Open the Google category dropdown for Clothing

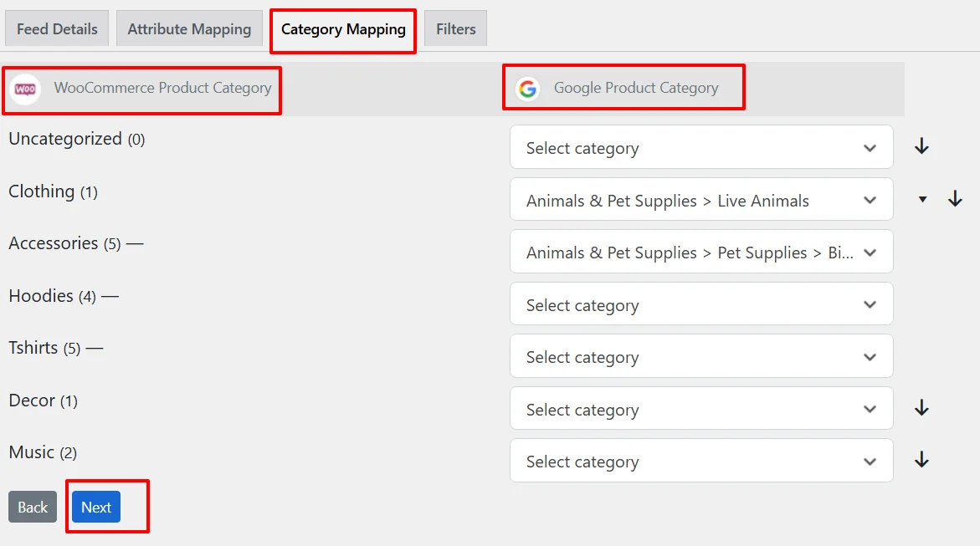coord(701,199)
